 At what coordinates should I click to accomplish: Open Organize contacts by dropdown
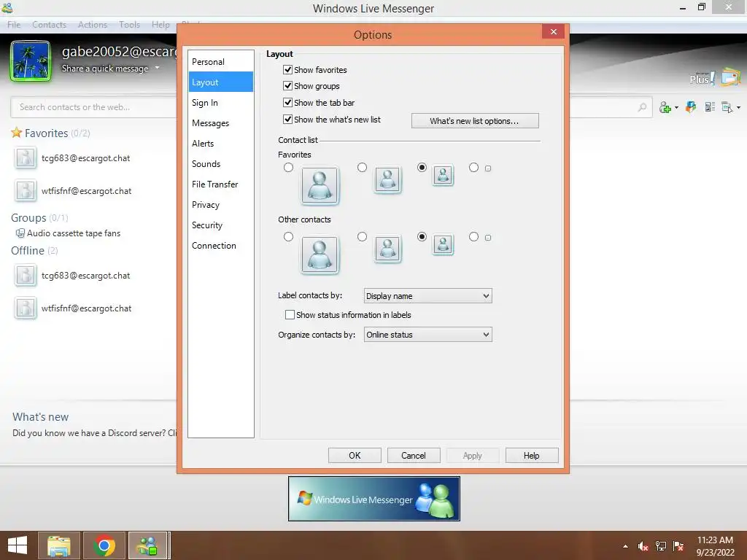point(427,335)
